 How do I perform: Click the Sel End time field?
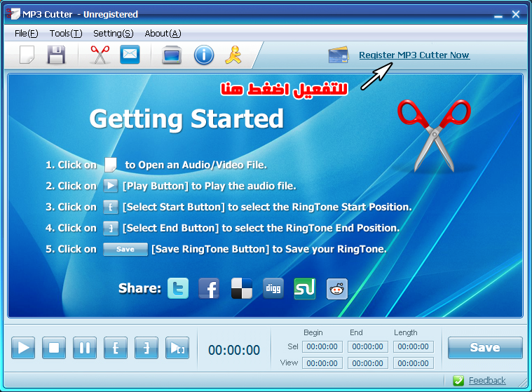[x=367, y=346]
